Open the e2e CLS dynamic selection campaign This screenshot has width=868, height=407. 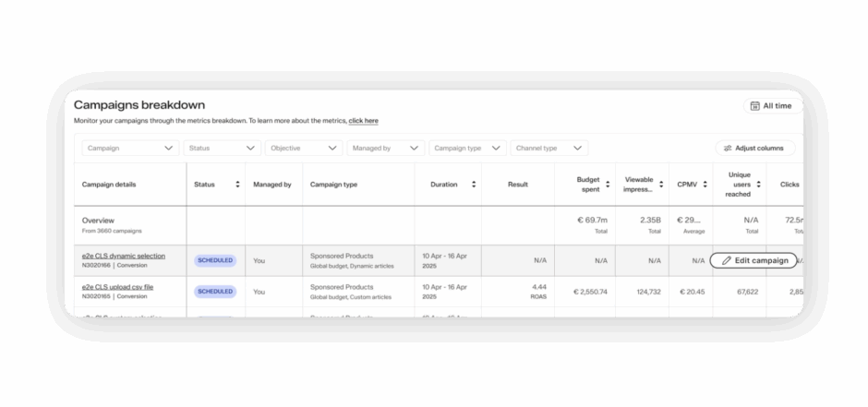124,256
